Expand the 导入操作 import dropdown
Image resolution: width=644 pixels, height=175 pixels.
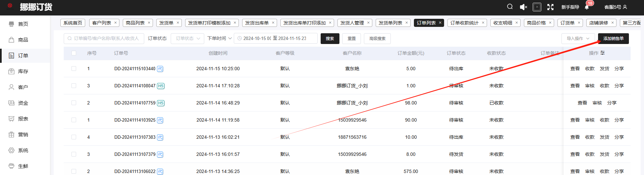click(578, 39)
